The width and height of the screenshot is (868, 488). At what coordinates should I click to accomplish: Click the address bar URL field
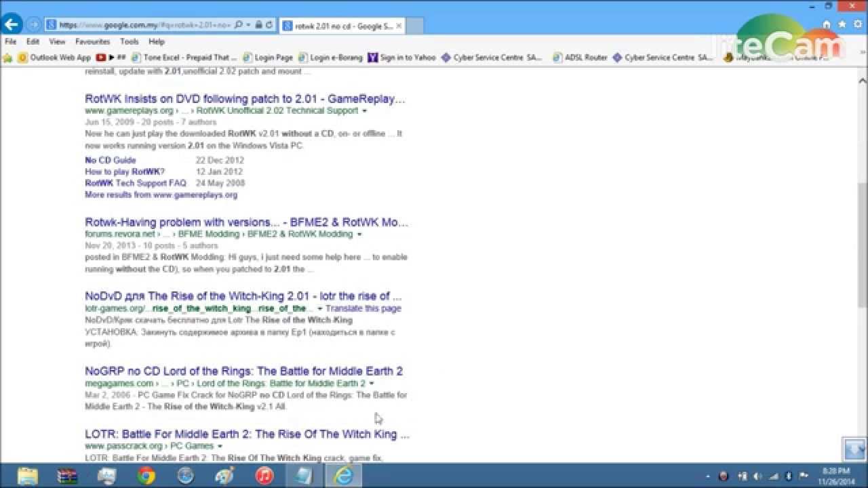[x=144, y=25]
